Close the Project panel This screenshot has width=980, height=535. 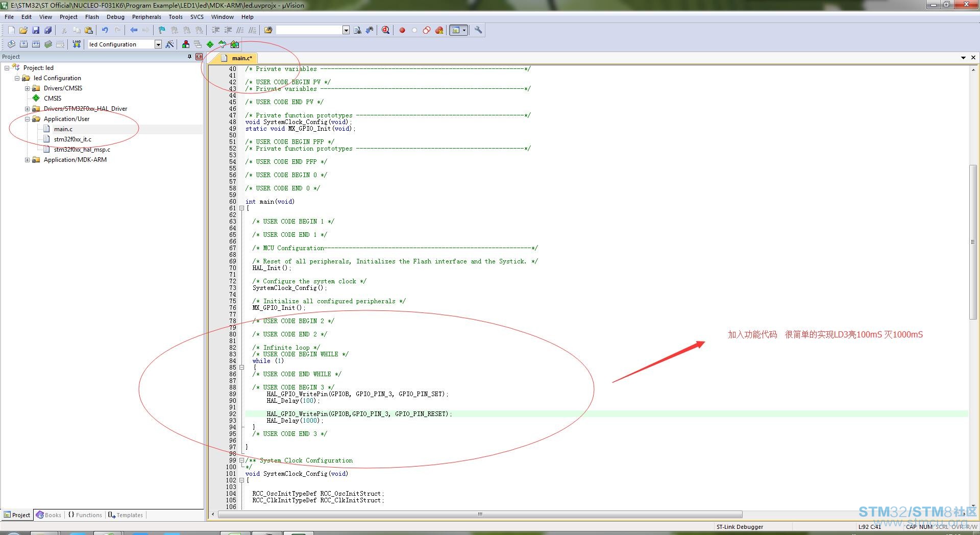pos(199,57)
